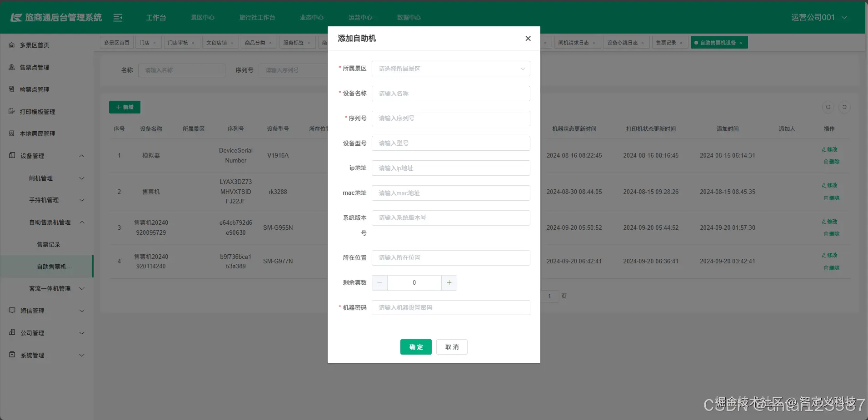Focus the 设备名称 input field
The height and width of the screenshot is (420, 868).
pos(451,94)
